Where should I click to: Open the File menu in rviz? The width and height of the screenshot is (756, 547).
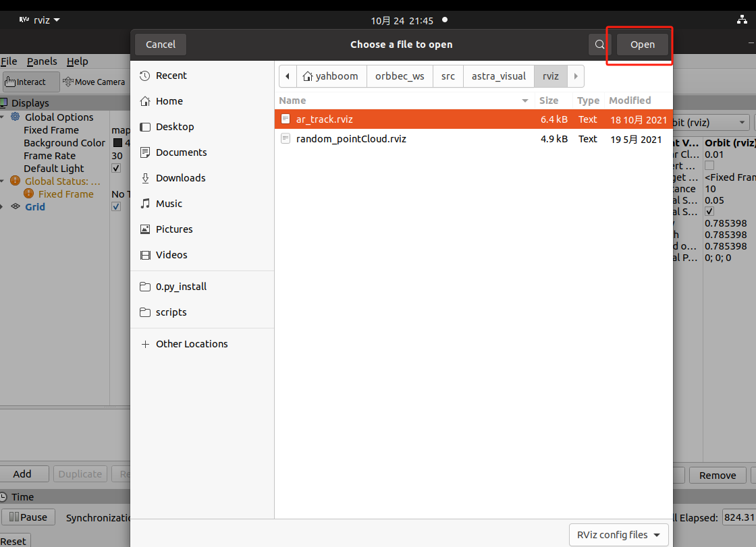[x=9, y=61]
